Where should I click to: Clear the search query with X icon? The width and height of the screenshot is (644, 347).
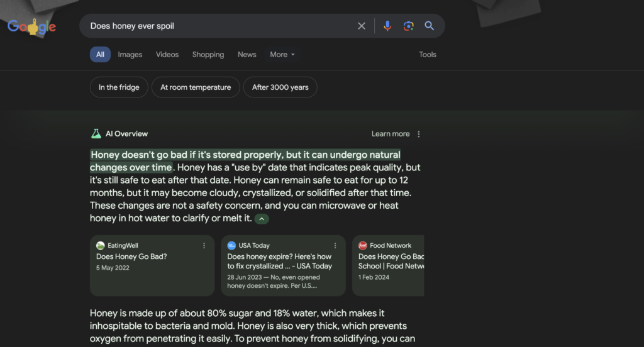pos(362,26)
